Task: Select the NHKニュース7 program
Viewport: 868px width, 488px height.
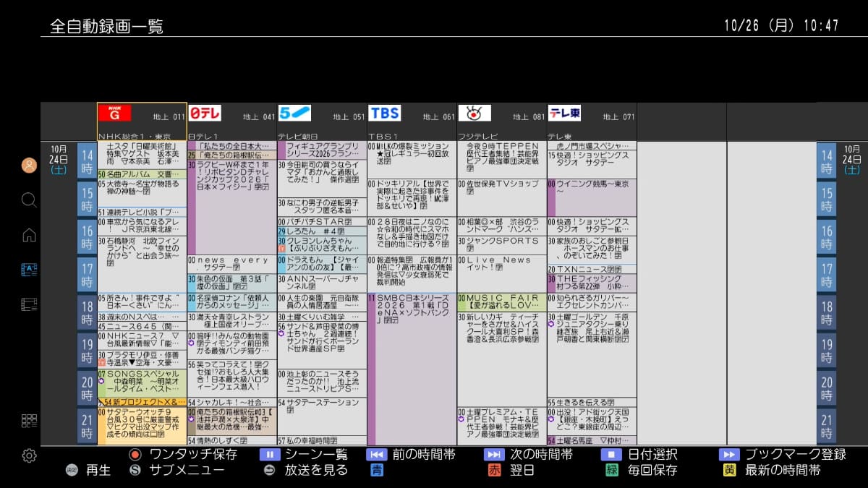Action: [x=142, y=341]
